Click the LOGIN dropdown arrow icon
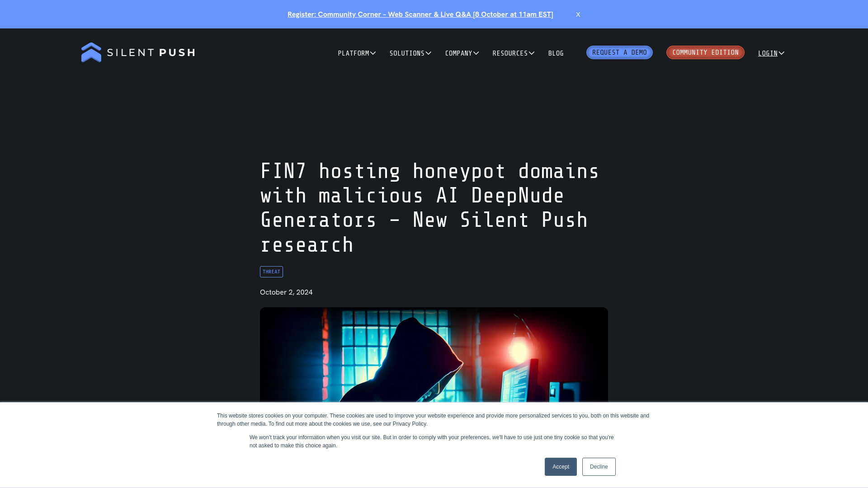This screenshot has height=488, width=868. (x=781, y=53)
